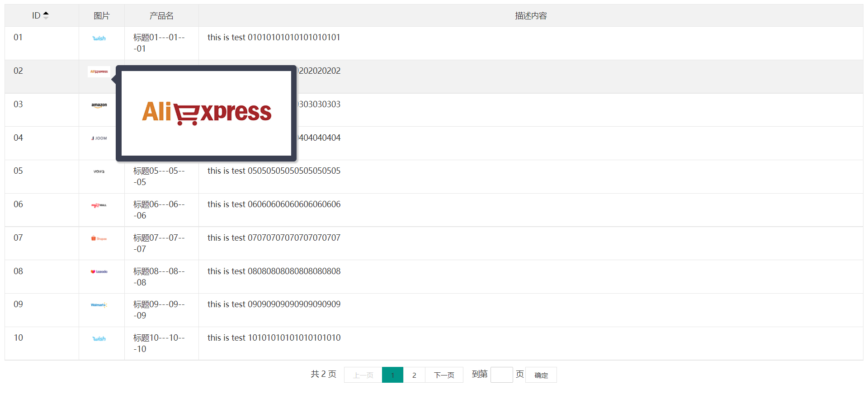Click product name 标题01---01---01
868x404 pixels.
pos(159,43)
